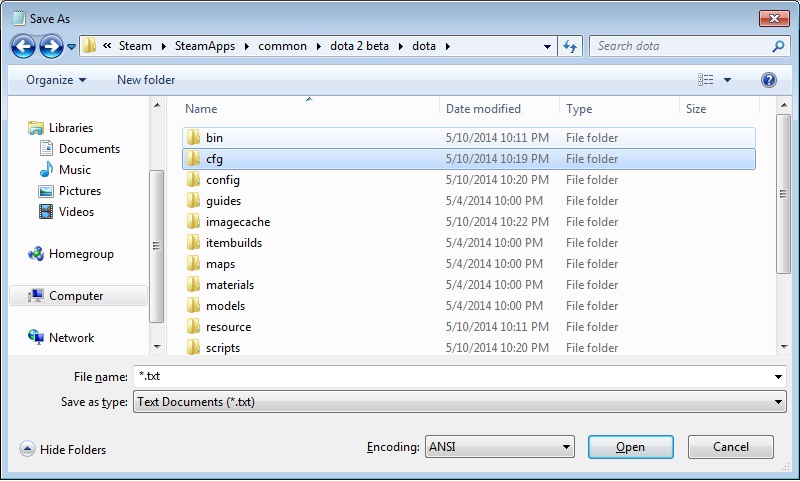Click the Back navigation arrow
The image size is (800, 481).
coord(23,47)
